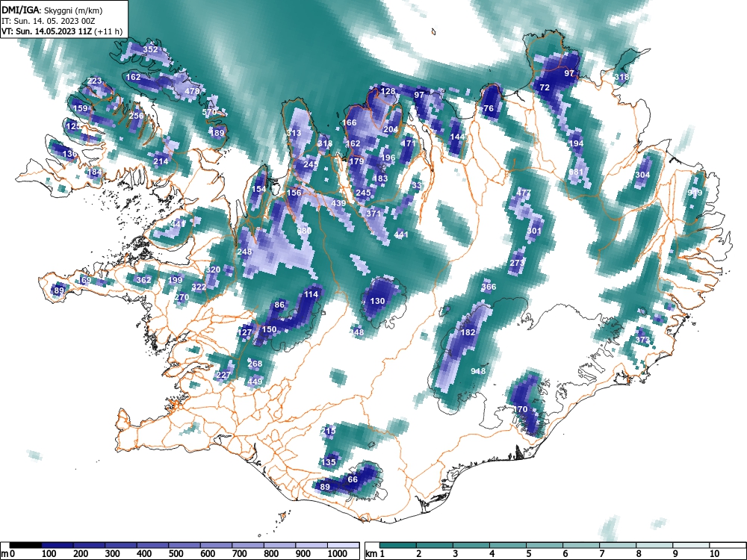This screenshot has height=560, width=747.
Task: Click the visibility value 366 on the map
Action: click(489, 287)
